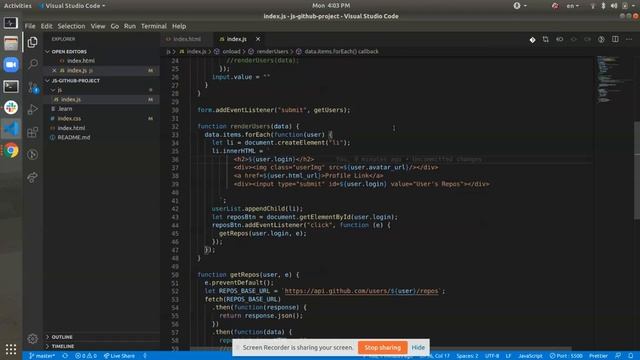Click the volume icon in system tray

coord(614,6)
